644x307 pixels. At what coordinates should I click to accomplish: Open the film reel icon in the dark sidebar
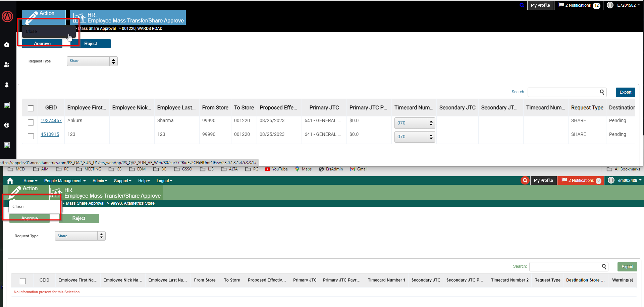(x=7, y=125)
